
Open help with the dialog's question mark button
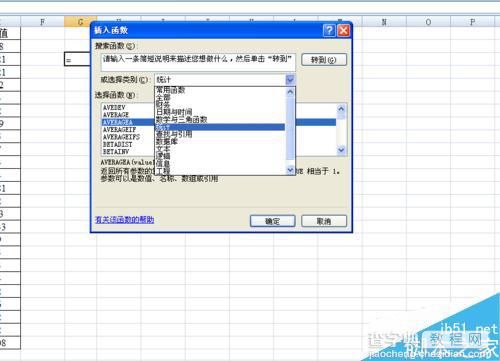[x=329, y=31]
